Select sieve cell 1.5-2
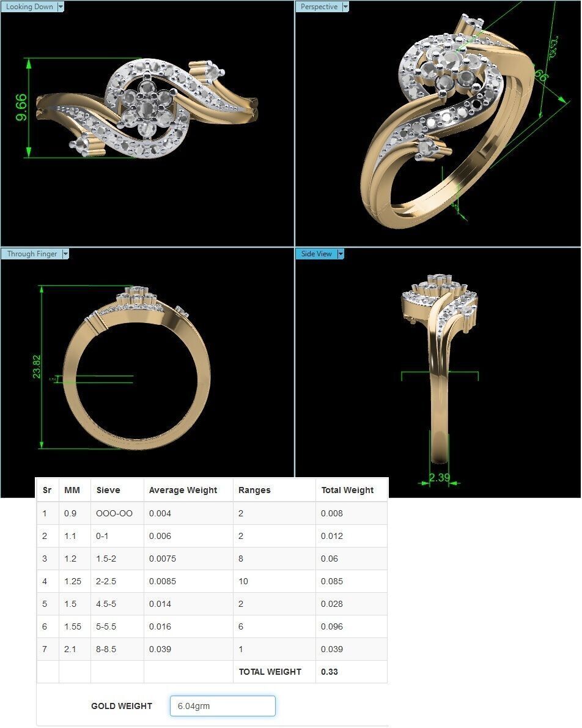582x728 pixels. point(106,559)
